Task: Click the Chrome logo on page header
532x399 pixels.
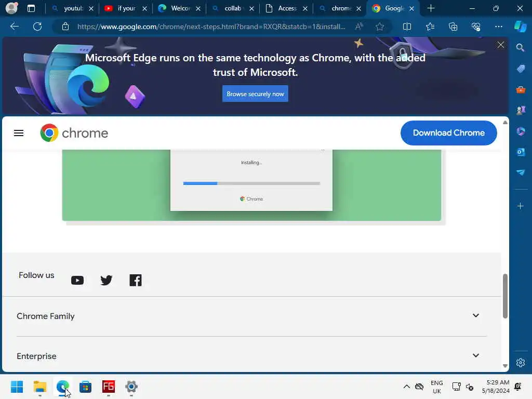Action: 74,133
